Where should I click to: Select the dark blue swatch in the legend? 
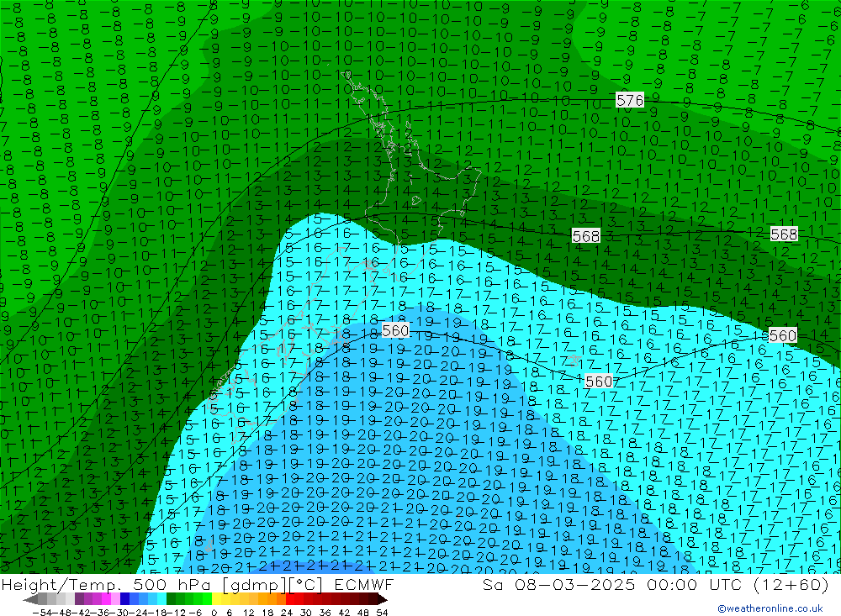(124, 599)
